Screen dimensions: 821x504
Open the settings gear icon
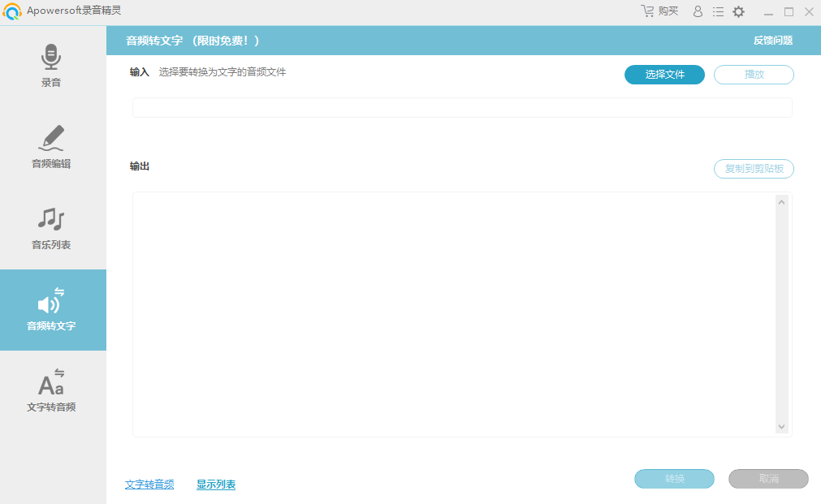click(x=738, y=11)
